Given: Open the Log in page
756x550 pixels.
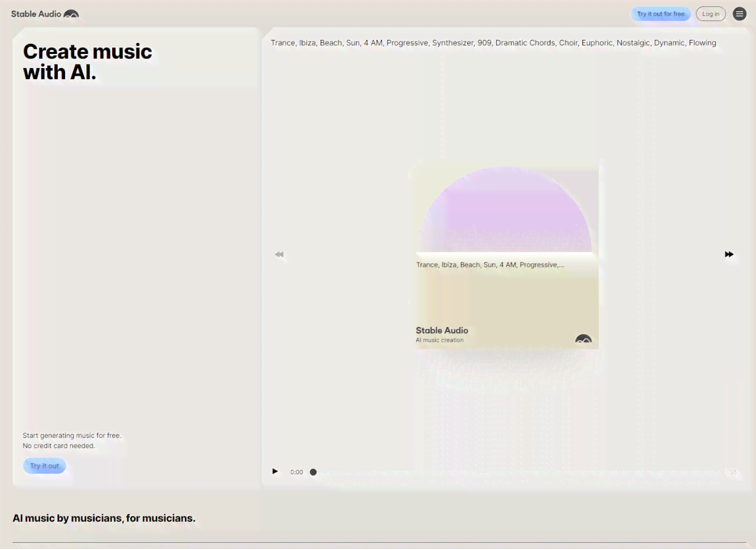Looking at the screenshot, I should [710, 14].
